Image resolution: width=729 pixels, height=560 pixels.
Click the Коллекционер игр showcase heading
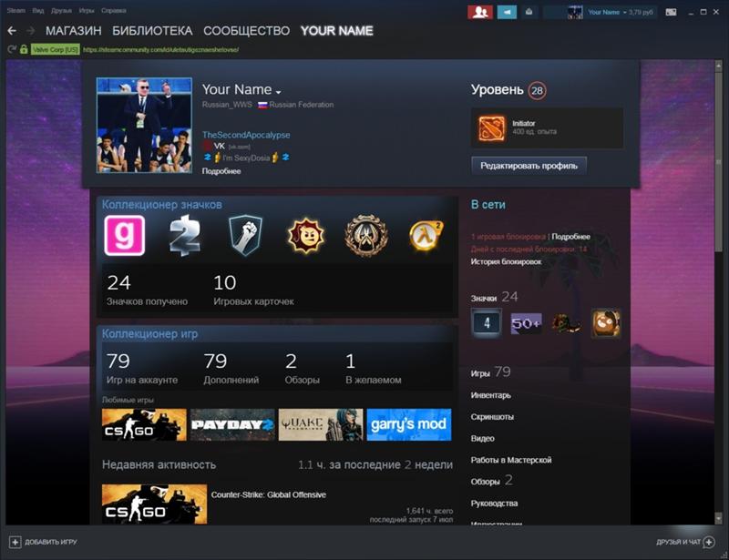(x=149, y=333)
